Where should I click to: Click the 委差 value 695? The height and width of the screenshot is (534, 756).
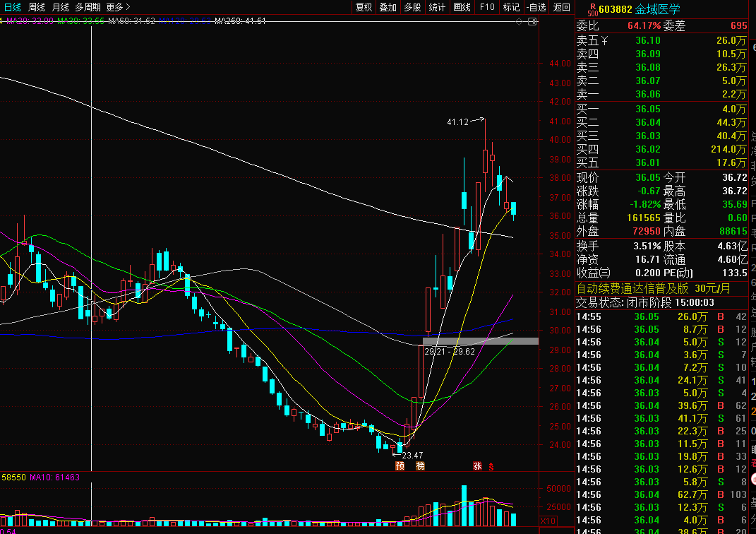click(x=738, y=25)
